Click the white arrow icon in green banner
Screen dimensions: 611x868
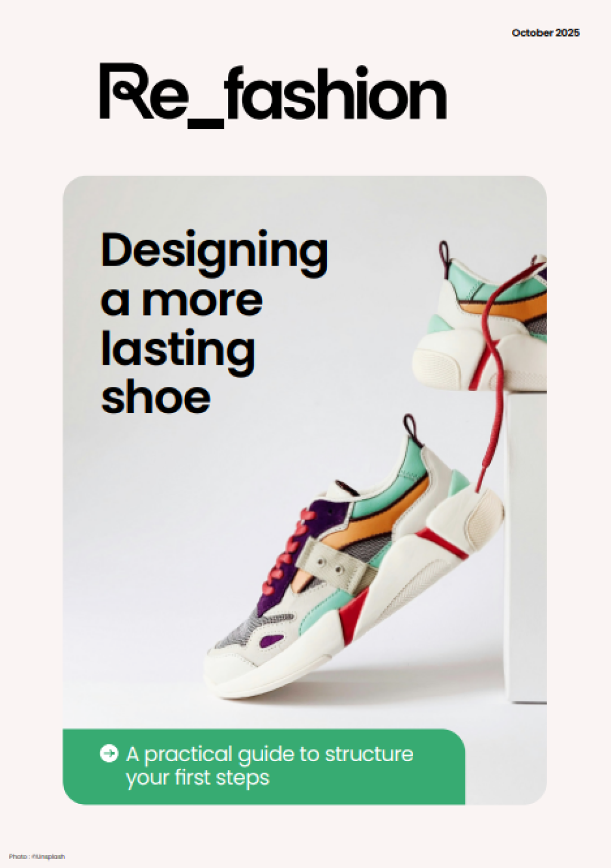click(109, 753)
